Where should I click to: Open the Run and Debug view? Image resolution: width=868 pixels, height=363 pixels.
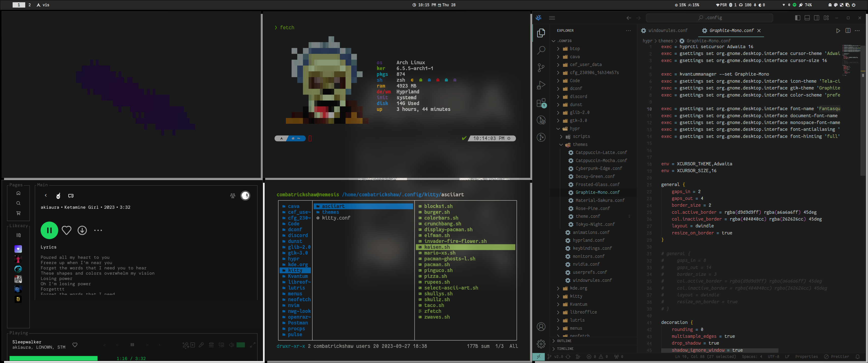[541, 85]
